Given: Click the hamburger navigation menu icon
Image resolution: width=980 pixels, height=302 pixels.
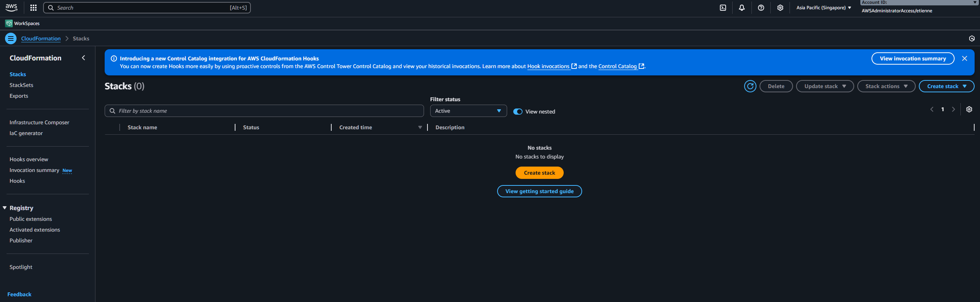Looking at the screenshot, I should tap(11, 38).
